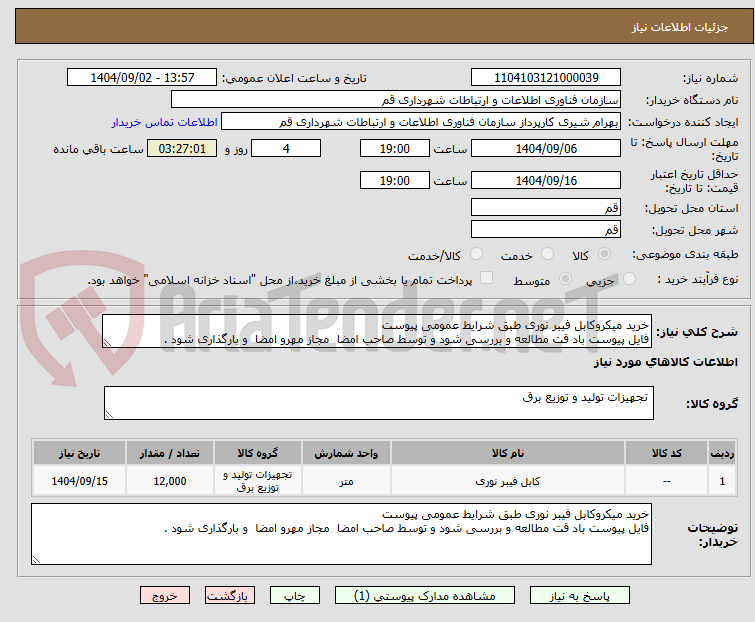755x622 pixels.
Task: Click the گروه کالا text area
Action: coord(378,403)
